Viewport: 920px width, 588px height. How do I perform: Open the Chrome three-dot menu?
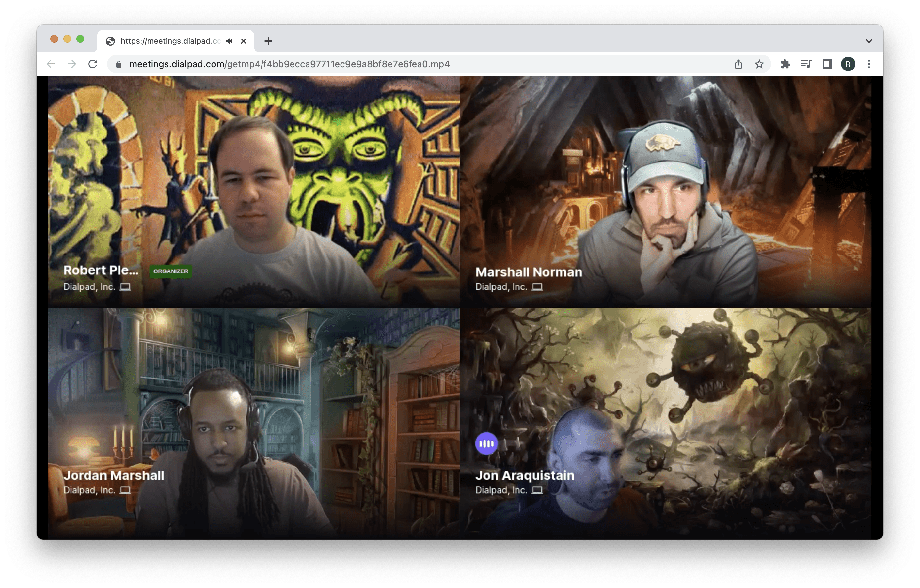coord(869,64)
